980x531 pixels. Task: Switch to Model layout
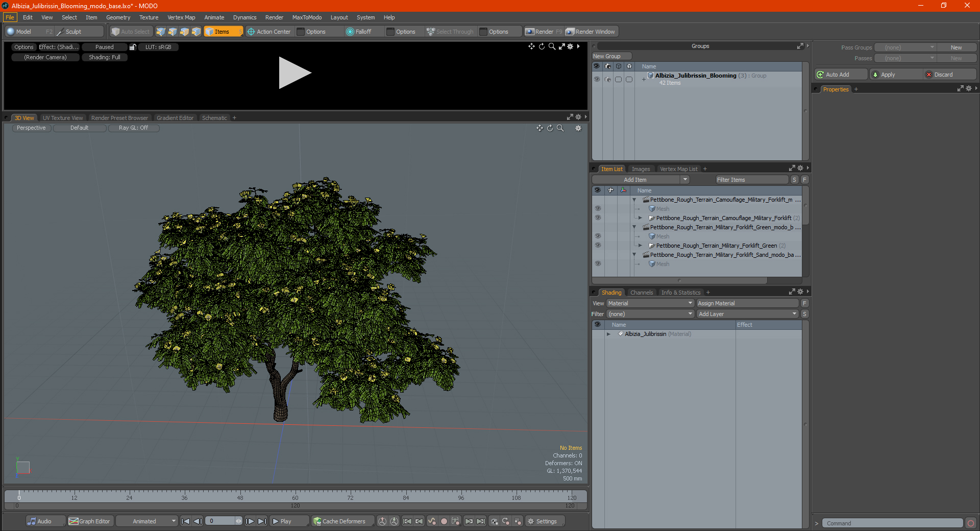click(x=30, y=32)
